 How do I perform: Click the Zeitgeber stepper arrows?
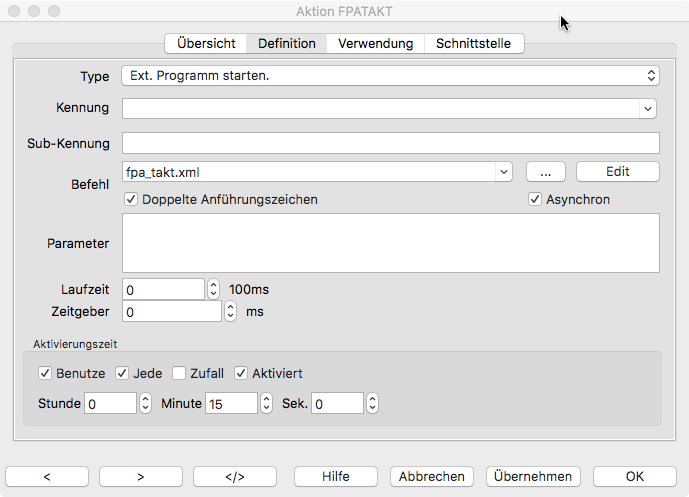click(x=229, y=311)
